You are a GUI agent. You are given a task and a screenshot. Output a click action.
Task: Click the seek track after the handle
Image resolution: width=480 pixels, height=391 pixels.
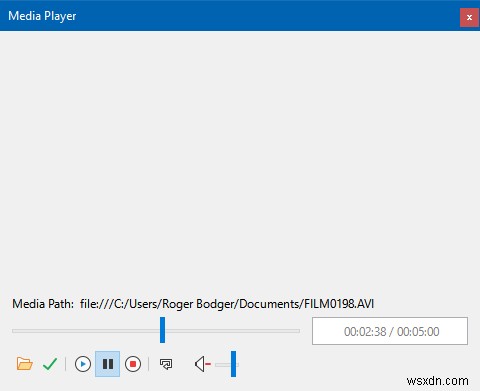tap(232, 331)
